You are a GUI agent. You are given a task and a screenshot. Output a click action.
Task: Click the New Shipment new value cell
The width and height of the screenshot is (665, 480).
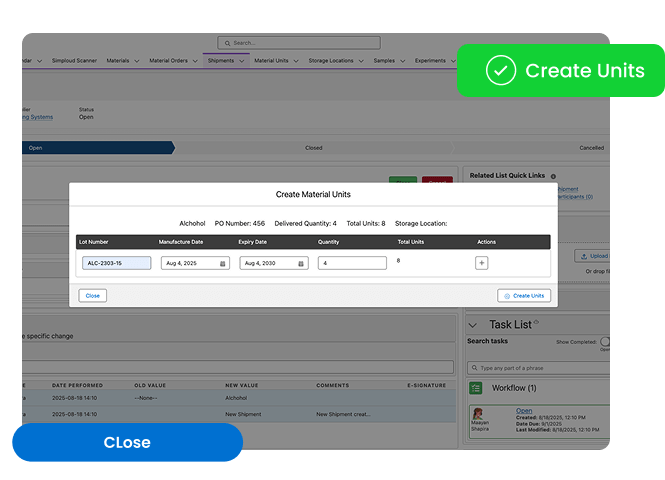click(243, 414)
